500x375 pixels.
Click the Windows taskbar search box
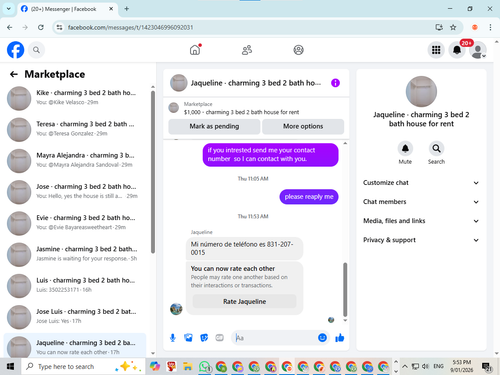pos(83,367)
